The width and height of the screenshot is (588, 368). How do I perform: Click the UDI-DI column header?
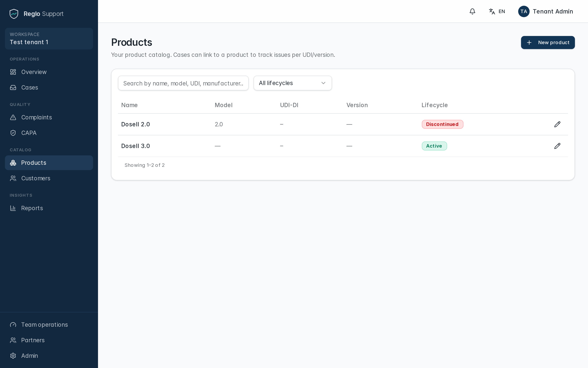(x=289, y=105)
